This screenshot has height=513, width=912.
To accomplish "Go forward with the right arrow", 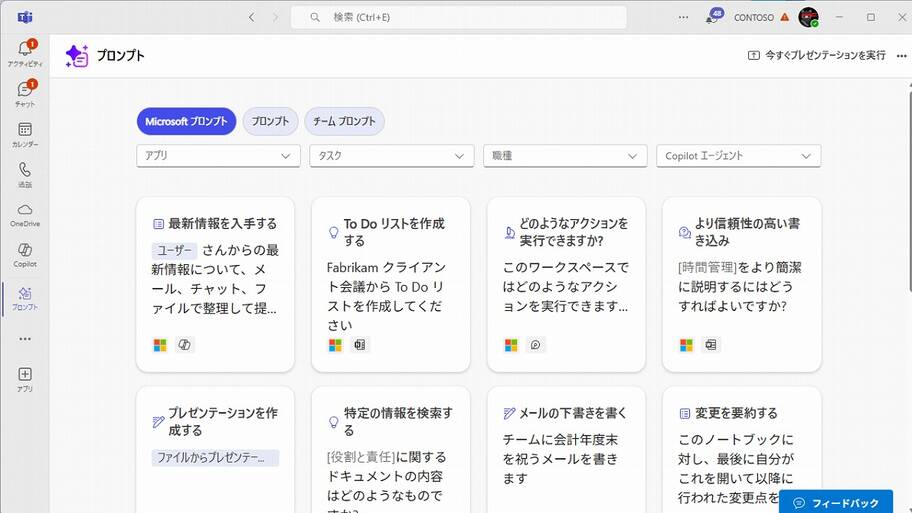I will (276, 17).
